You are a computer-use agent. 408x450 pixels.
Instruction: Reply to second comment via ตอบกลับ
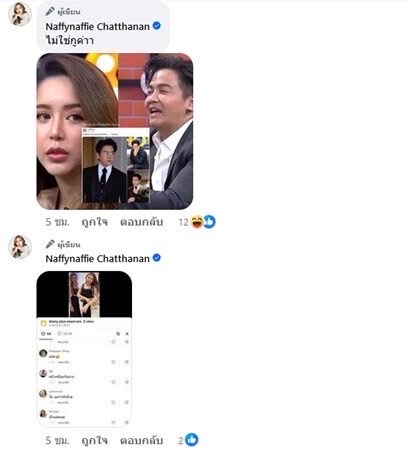pyautogui.click(x=142, y=440)
